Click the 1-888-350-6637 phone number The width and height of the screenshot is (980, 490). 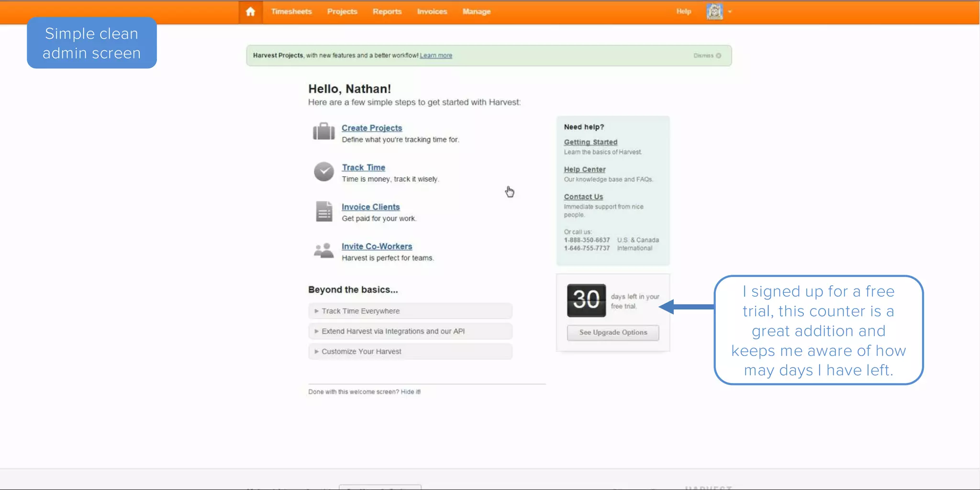click(x=587, y=240)
